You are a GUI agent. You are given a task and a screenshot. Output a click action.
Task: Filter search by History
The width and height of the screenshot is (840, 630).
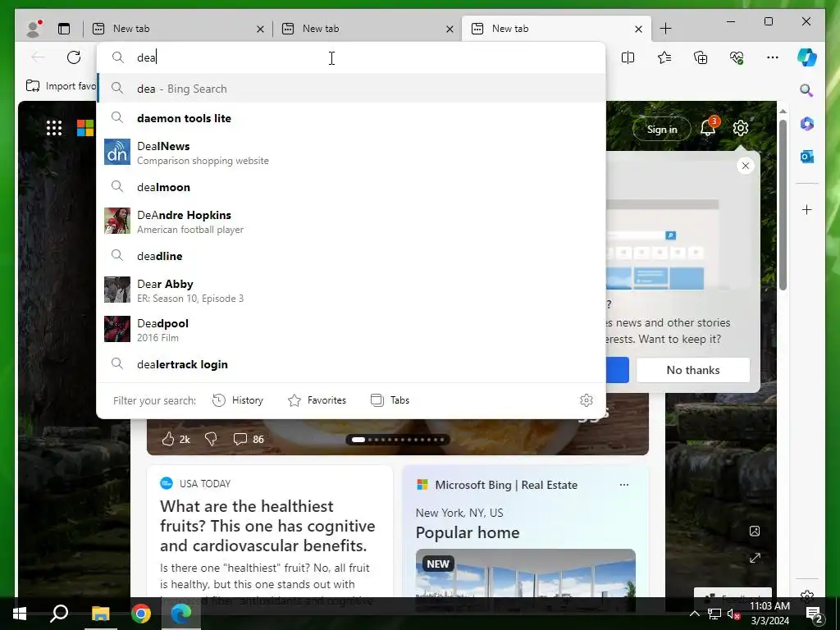tap(238, 400)
